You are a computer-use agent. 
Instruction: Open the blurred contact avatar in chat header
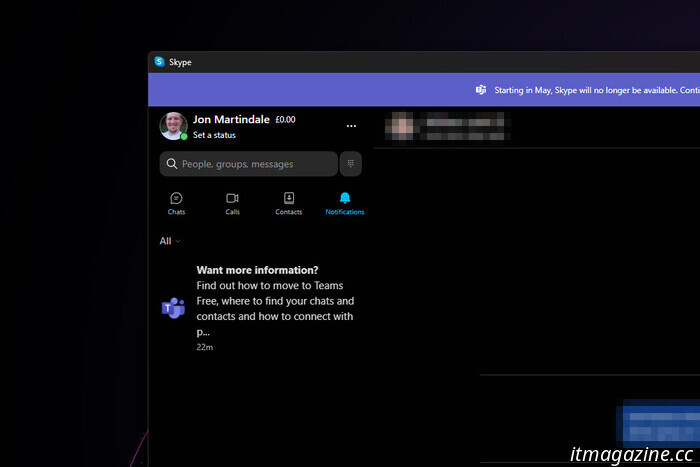click(401, 126)
